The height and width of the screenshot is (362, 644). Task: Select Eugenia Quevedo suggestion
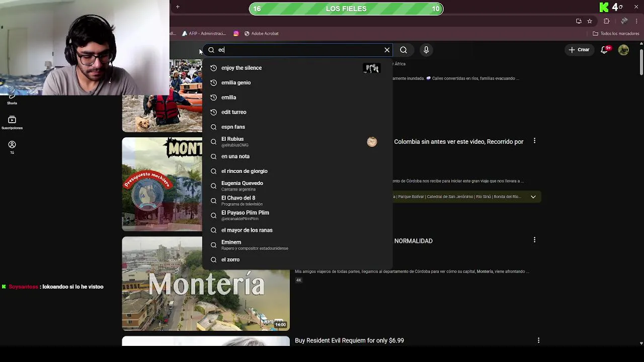[297, 186]
